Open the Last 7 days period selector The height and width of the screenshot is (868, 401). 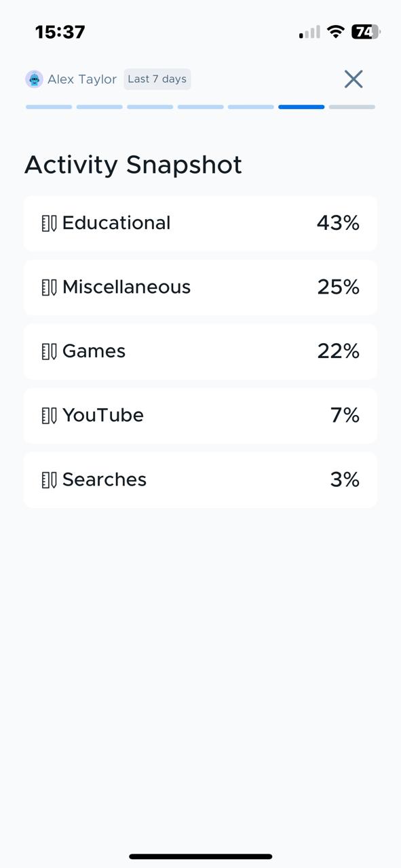coord(157,79)
